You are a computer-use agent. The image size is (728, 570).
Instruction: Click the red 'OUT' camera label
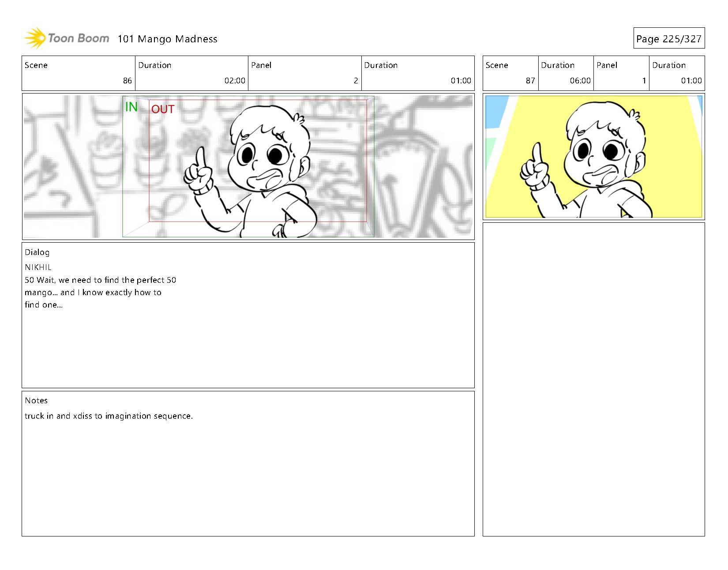pos(163,109)
